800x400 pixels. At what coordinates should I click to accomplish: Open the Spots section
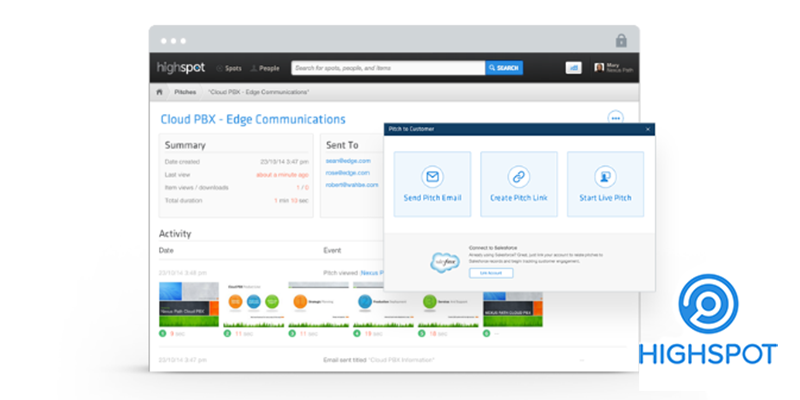tap(227, 68)
